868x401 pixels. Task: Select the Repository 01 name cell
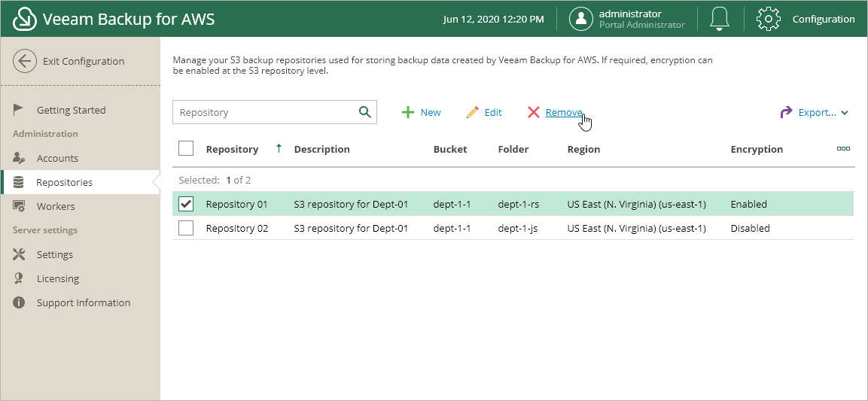(237, 204)
